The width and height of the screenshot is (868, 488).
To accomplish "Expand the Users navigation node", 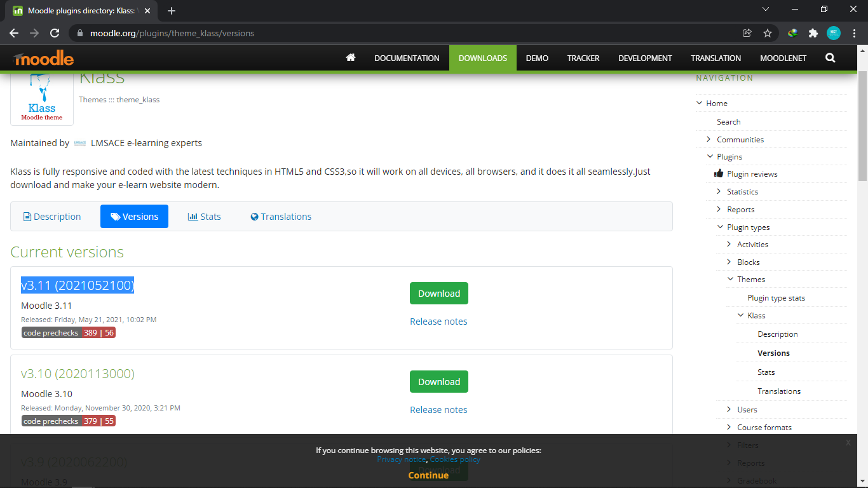I will (729, 409).
